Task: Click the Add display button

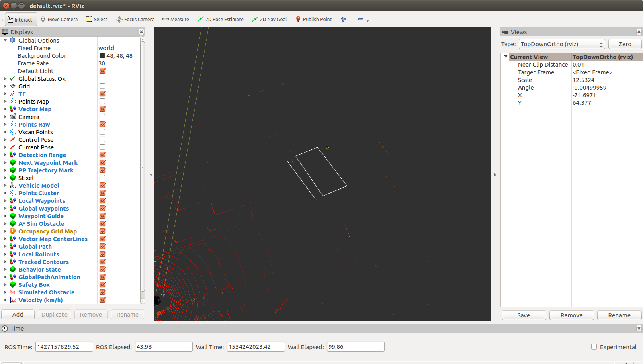Action: click(18, 314)
